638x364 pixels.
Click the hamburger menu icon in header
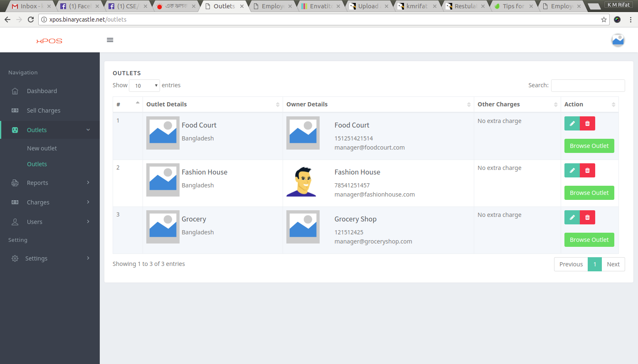110,40
